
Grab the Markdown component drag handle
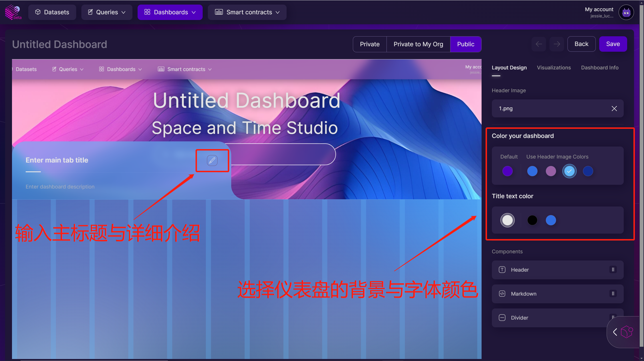[x=613, y=294]
